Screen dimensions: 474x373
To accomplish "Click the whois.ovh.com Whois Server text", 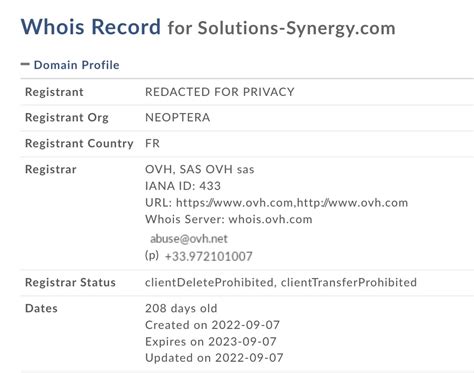I will coord(270,219).
